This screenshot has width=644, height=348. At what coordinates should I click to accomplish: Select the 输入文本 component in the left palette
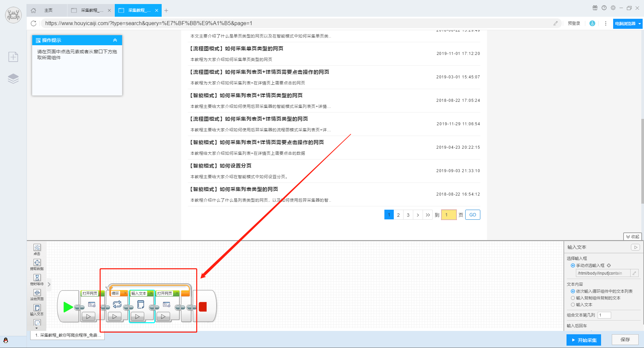(x=37, y=308)
